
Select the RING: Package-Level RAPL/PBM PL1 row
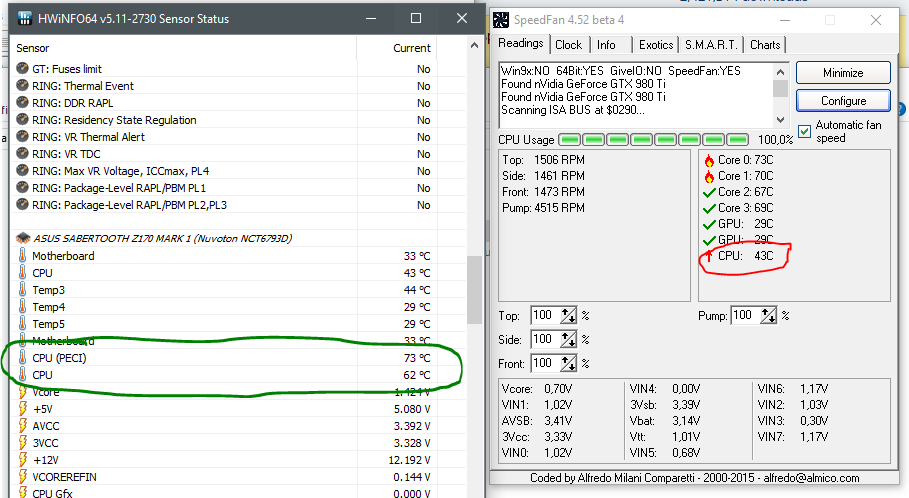pos(239,188)
